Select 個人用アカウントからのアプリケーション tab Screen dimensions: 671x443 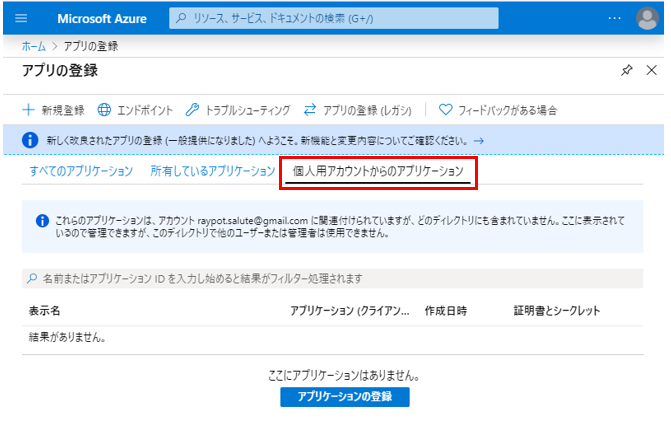click(378, 171)
